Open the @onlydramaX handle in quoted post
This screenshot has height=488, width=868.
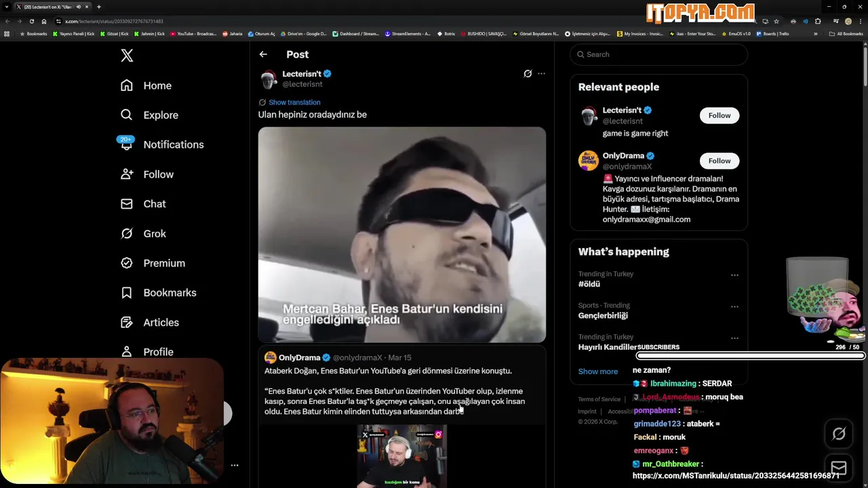357,357
